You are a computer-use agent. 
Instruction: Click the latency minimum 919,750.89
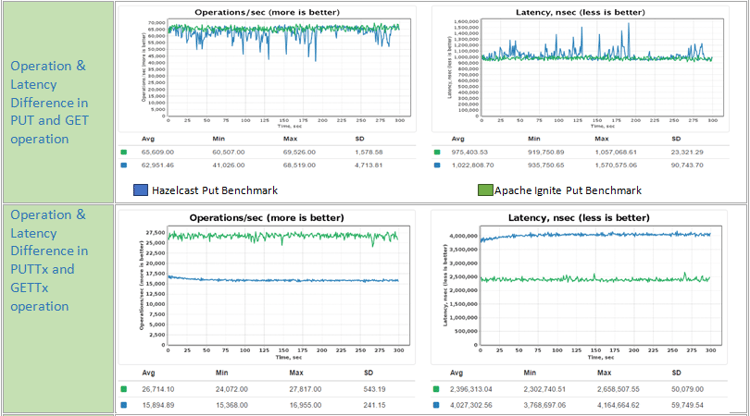coord(546,152)
